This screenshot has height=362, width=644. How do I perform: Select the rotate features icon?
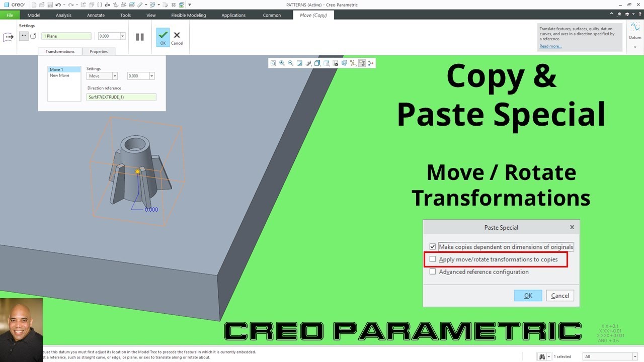[33, 36]
